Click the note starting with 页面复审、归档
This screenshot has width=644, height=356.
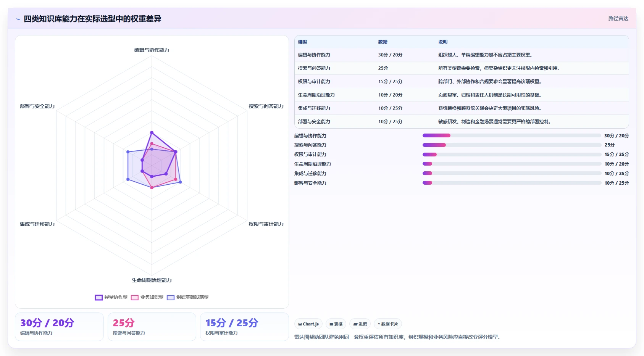tap(490, 95)
